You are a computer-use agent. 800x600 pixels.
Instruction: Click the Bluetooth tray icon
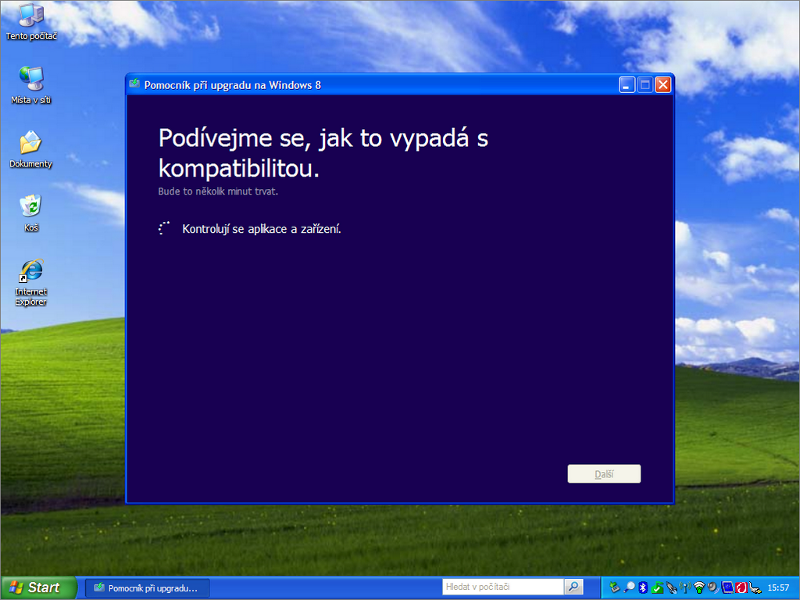[644, 587]
